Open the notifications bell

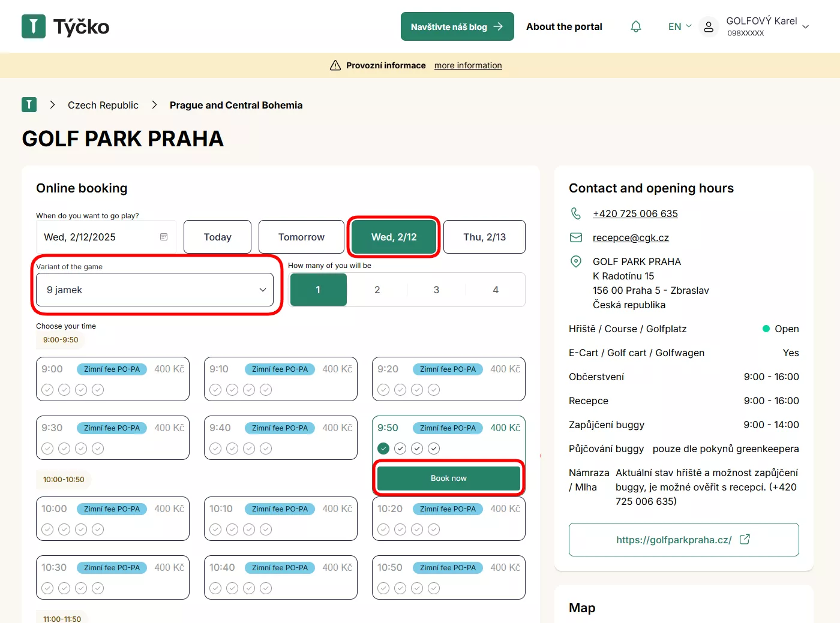click(636, 26)
